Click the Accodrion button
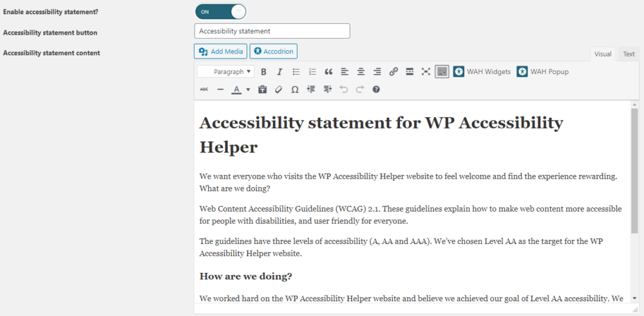The image size is (644, 316). [x=273, y=51]
